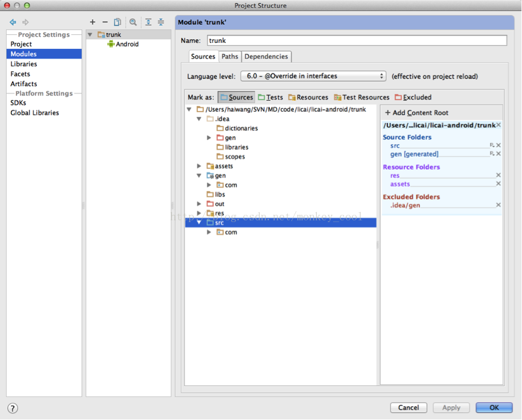Image resolution: width=522 pixels, height=420 pixels.
Task: Switch to the Paths tab
Action: 229,56
